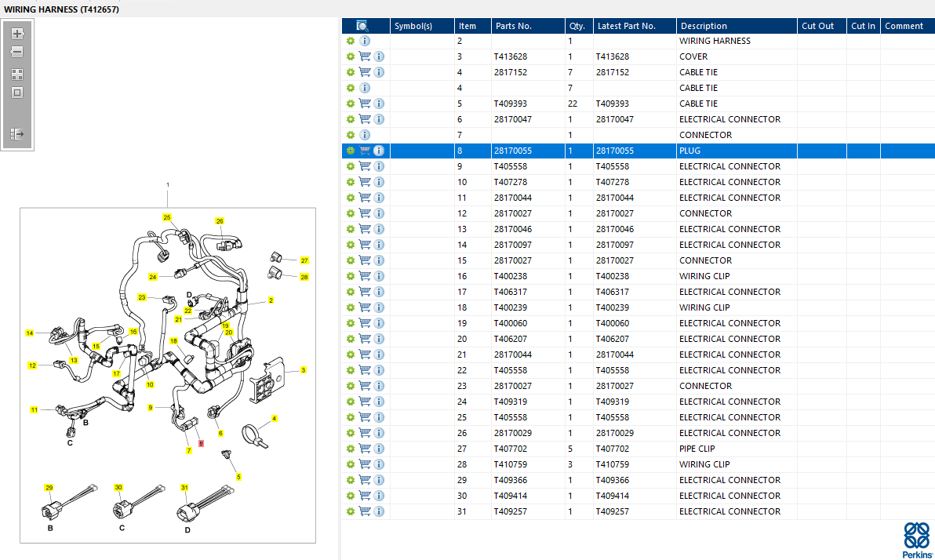
Task: Add part T409393 cable tie to cart
Action: click(x=364, y=104)
